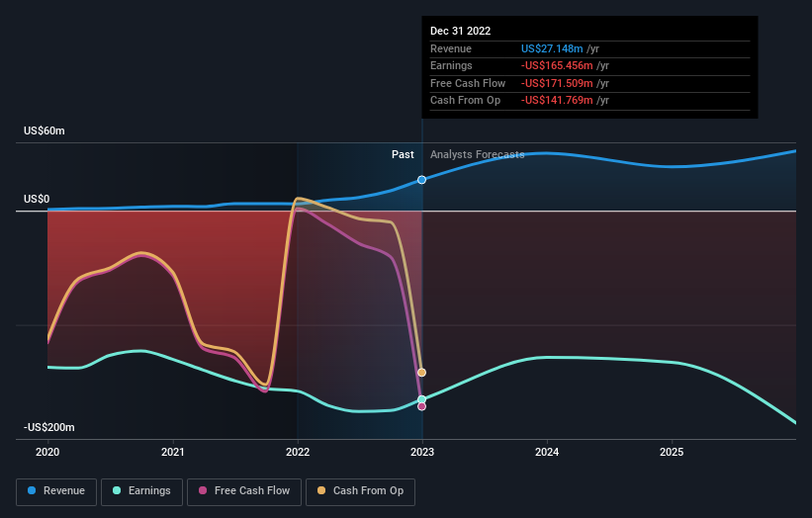812x518 pixels.
Task: Click the Dec 31 2022 tooltip date
Action: click(460, 31)
